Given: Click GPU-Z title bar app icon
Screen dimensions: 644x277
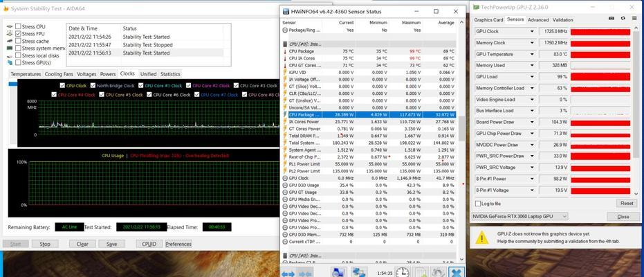Looking at the screenshot, I should coord(477,7).
